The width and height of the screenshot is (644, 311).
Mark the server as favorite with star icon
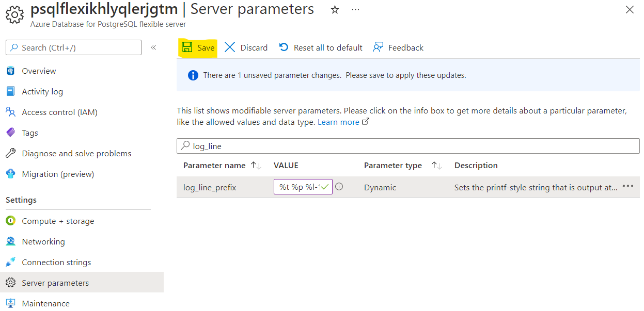[x=335, y=9]
